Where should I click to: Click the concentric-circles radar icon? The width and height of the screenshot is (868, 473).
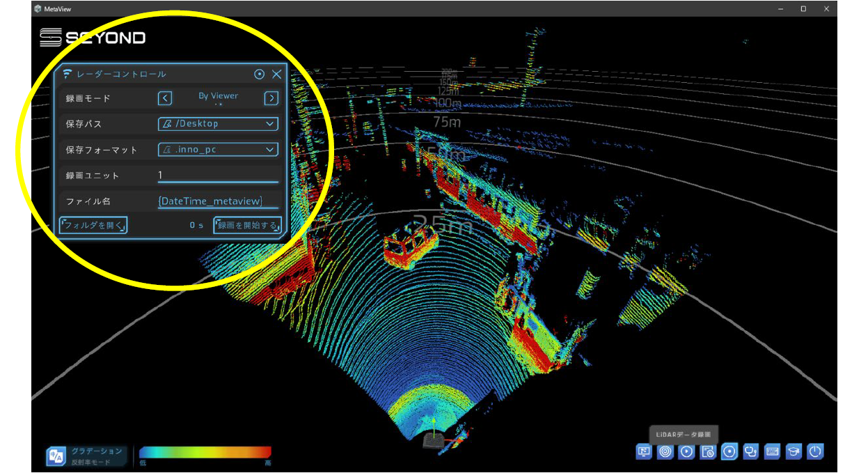pos(665,451)
